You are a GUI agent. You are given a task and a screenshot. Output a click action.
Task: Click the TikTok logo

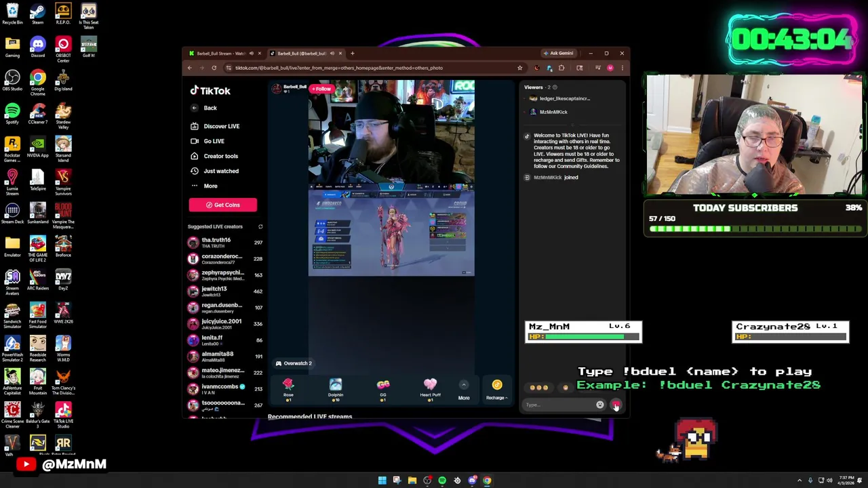click(210, 91)
